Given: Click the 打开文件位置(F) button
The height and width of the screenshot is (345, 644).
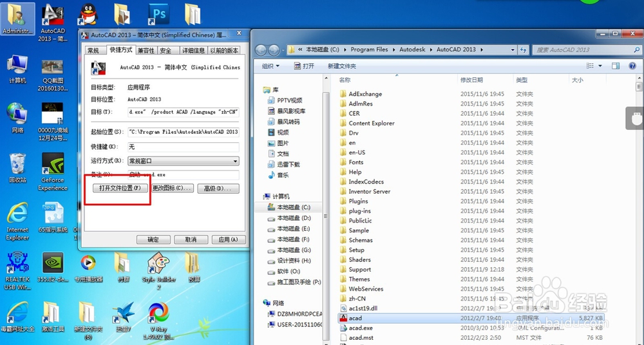Looking at the screenshot, I should click(x=120, y=188).
